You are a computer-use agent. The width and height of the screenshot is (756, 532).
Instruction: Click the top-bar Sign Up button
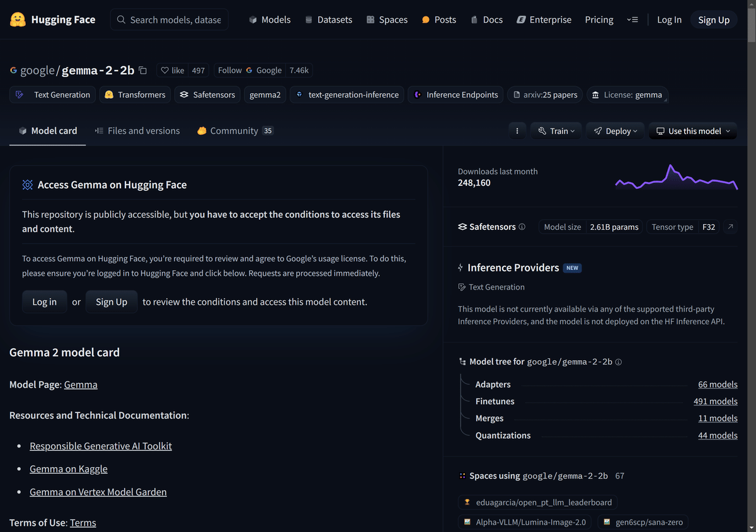[714, 20]
